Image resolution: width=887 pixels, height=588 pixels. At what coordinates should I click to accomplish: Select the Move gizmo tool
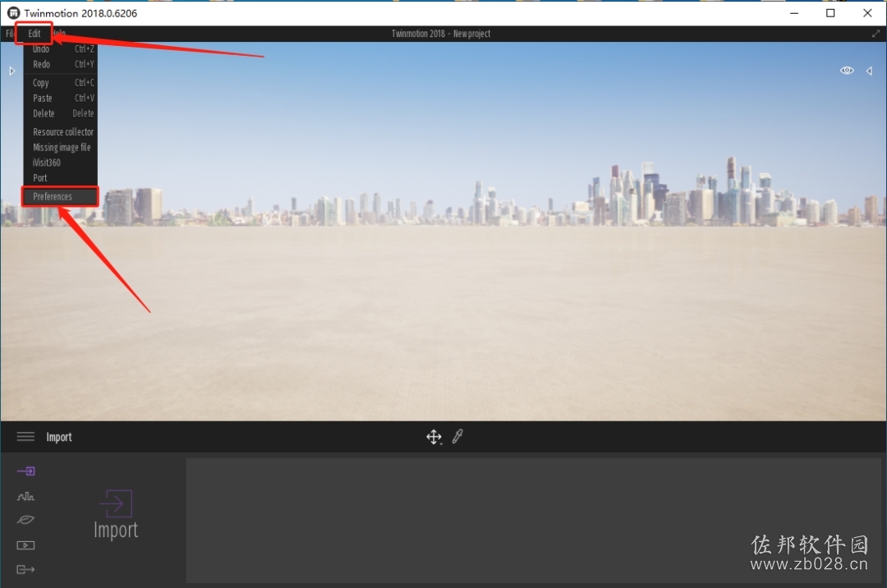[434, 437]
